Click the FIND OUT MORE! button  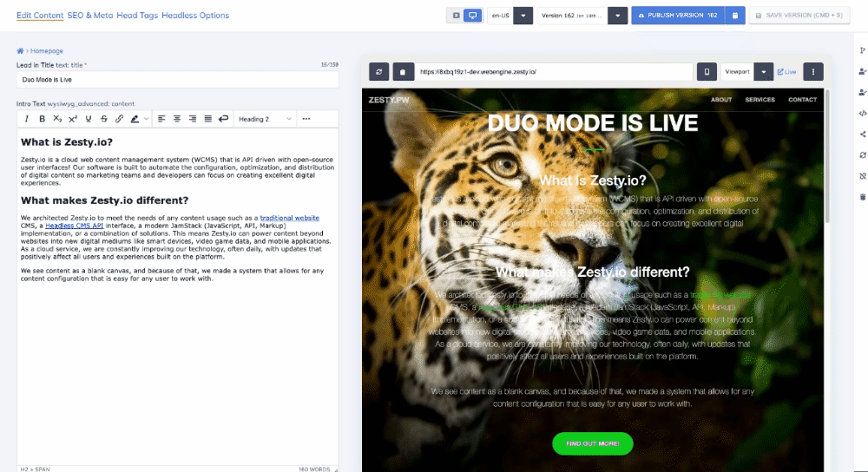(592, 443)
